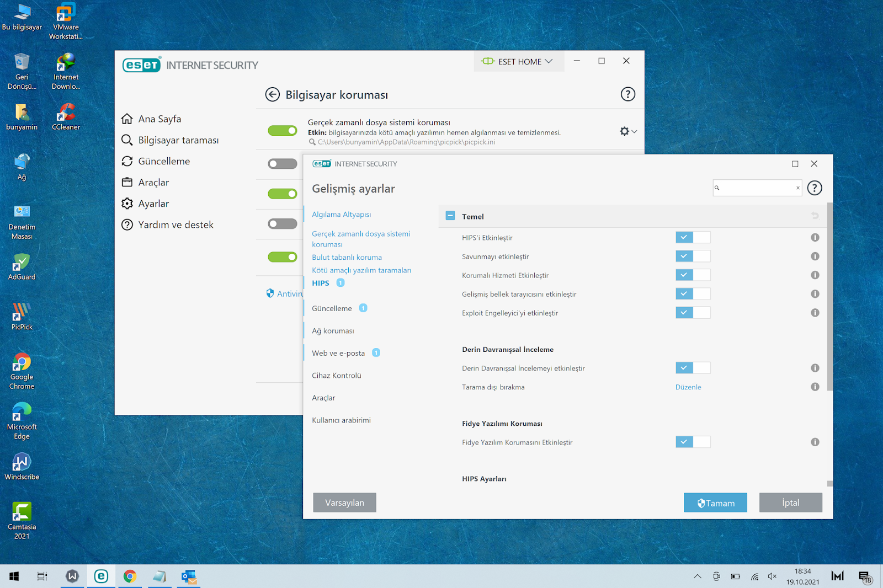The image size is (883, 588).
Task: Open PicPick desktop icon
Action: pyautogui.click(x=22, y=317)
